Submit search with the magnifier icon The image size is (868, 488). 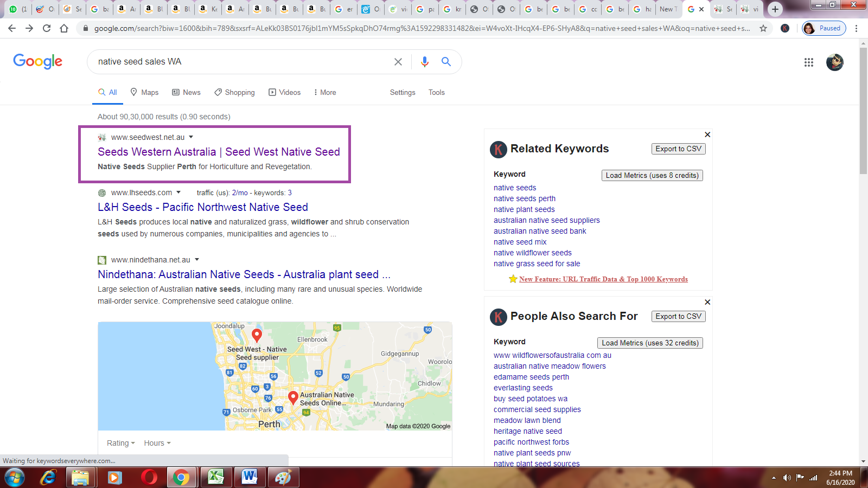[x=446, y=62]
